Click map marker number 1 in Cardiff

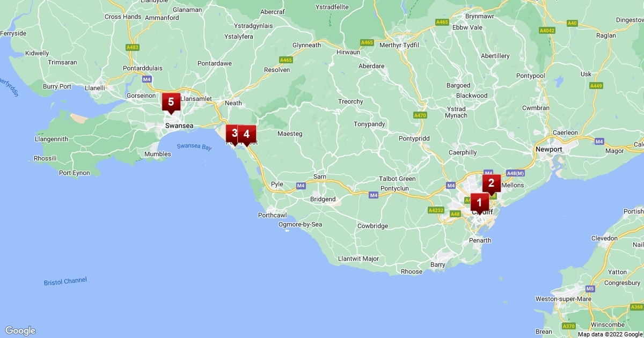click(479, 203)
